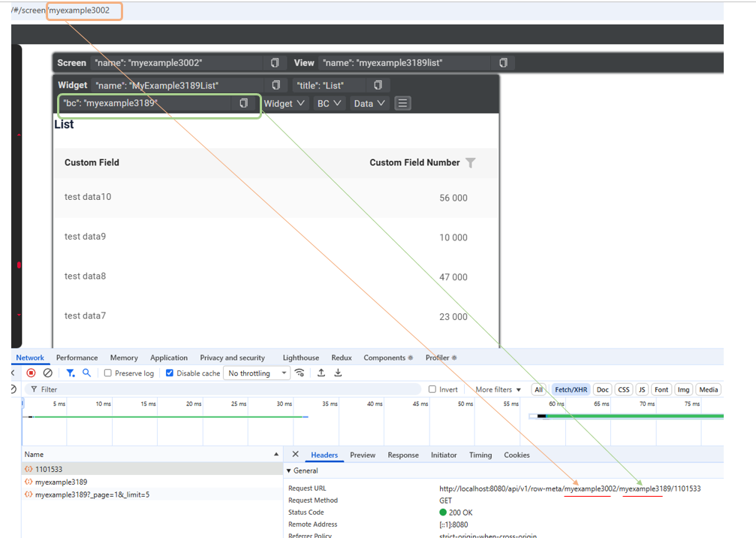The image size is (756, 538).
Task: Copy the Widget name MyExample3189List
Action: tap(276, 86)
